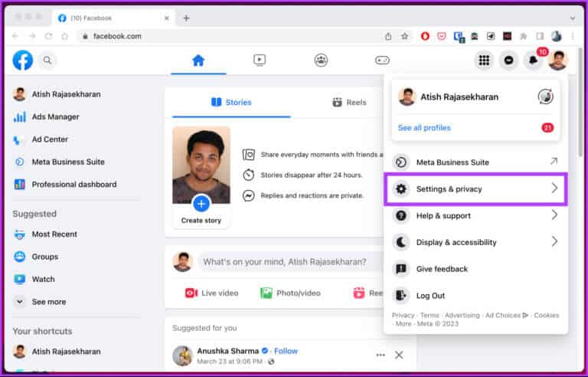Go to the Home tab icon

pos(198,60)
